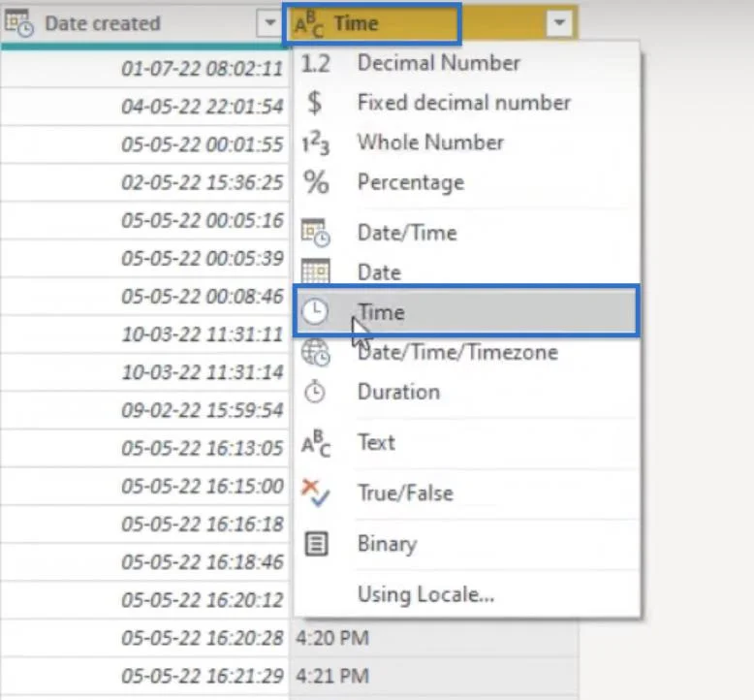754x700 pixels.
Task: Select cell 05-05-22 16:16:18
Action: point(144,525)
